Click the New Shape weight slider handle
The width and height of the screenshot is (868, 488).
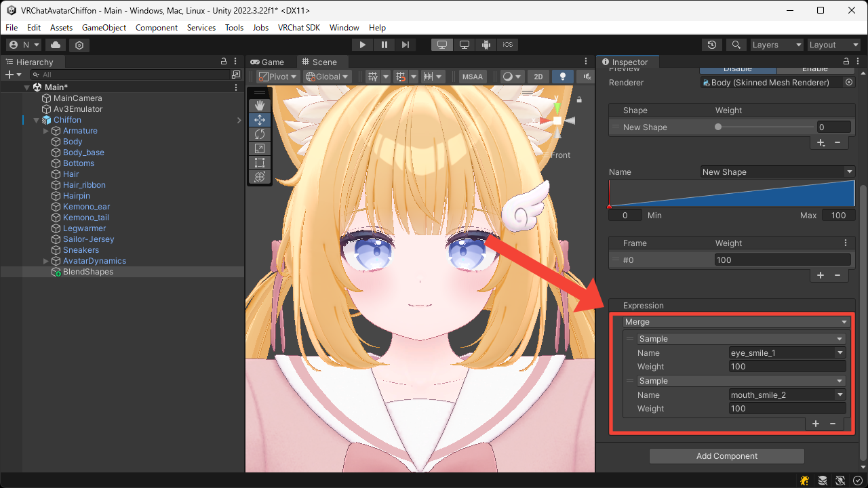pos(718,127)
